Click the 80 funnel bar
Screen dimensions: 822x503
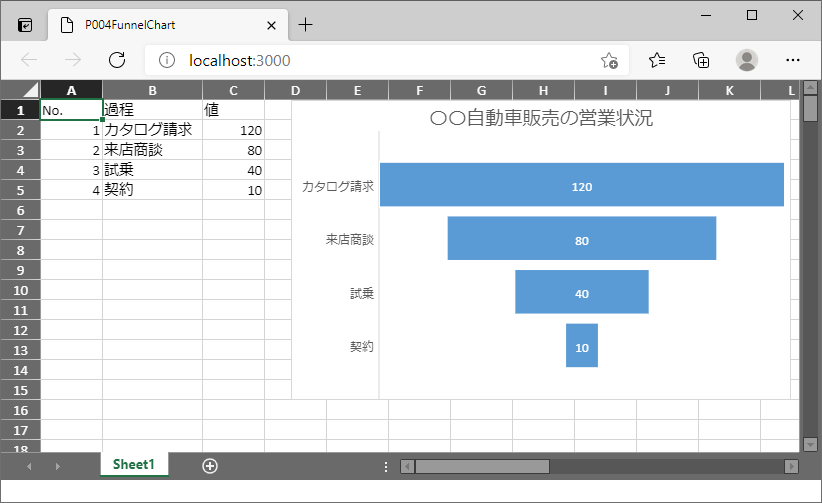point(582,238)
